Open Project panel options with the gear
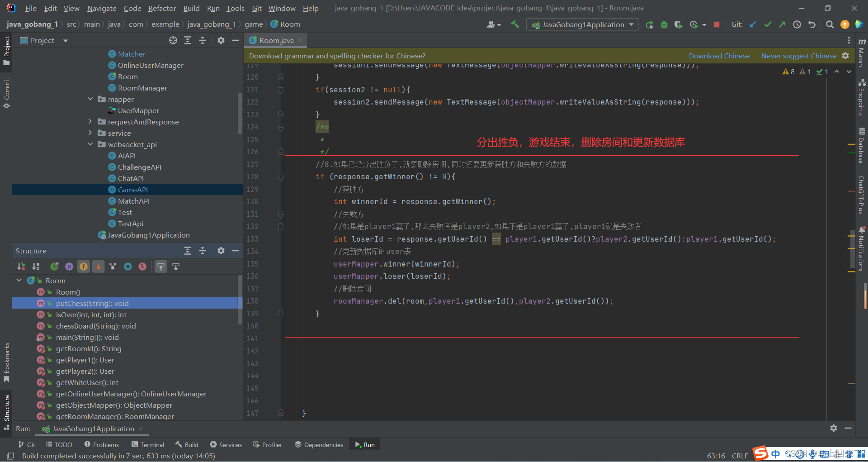Viewport: 868px width, 462px height. (x=221, y=40)
